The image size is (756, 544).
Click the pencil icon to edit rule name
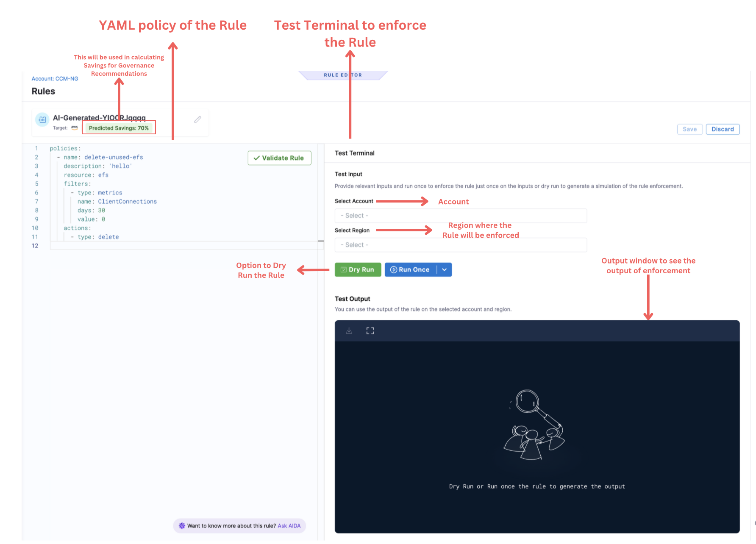click(197, 120)
